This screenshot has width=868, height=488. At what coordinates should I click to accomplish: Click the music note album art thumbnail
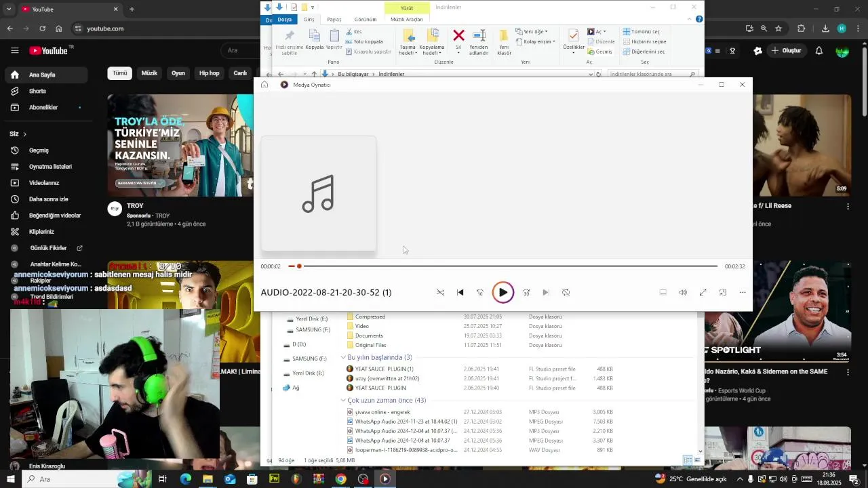tap(319, 194)
